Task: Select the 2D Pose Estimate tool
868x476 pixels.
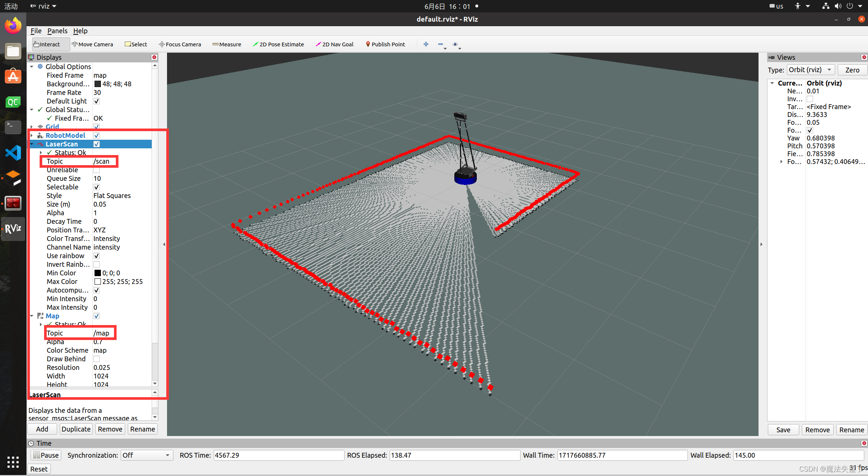Action: (278, 44)
